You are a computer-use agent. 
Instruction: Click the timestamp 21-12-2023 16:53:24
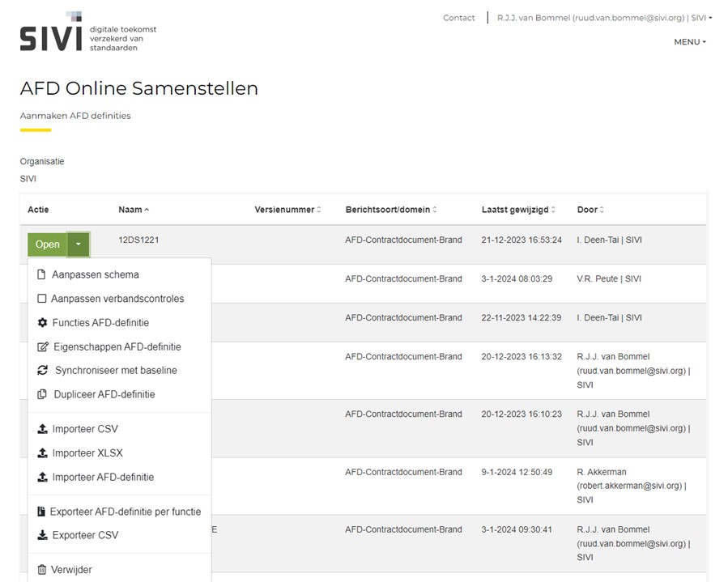[x=522, y=240]
